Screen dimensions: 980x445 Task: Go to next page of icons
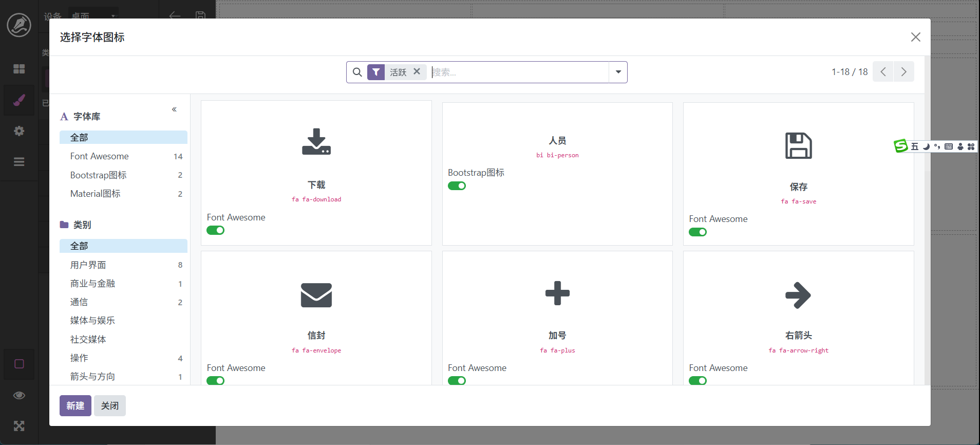click(903, 72)
